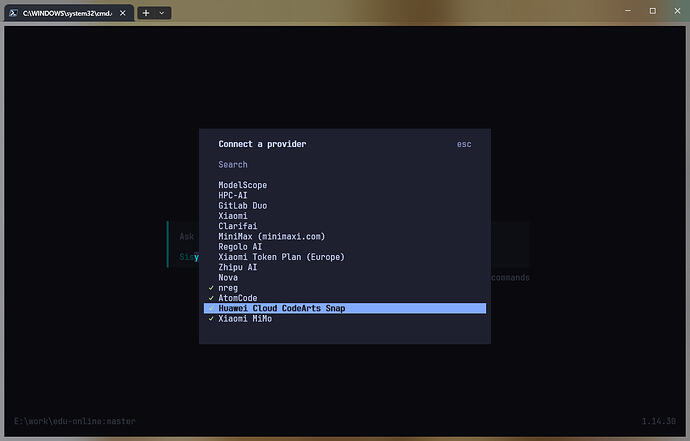Click the version number 1.14.30

(x=659, y=421)
